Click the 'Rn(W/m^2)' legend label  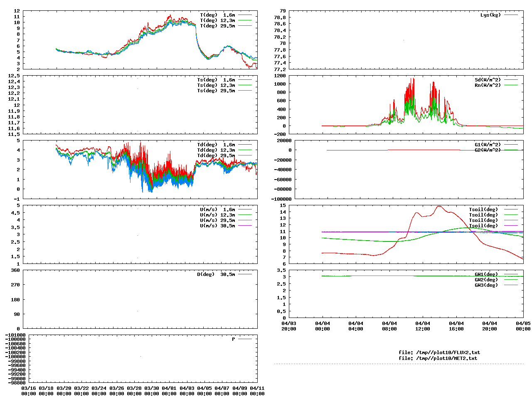click(x=488, y=85)
